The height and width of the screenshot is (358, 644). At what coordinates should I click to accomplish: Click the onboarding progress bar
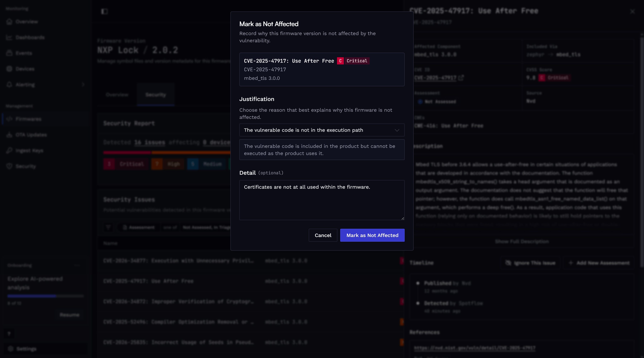click(45, 296)
